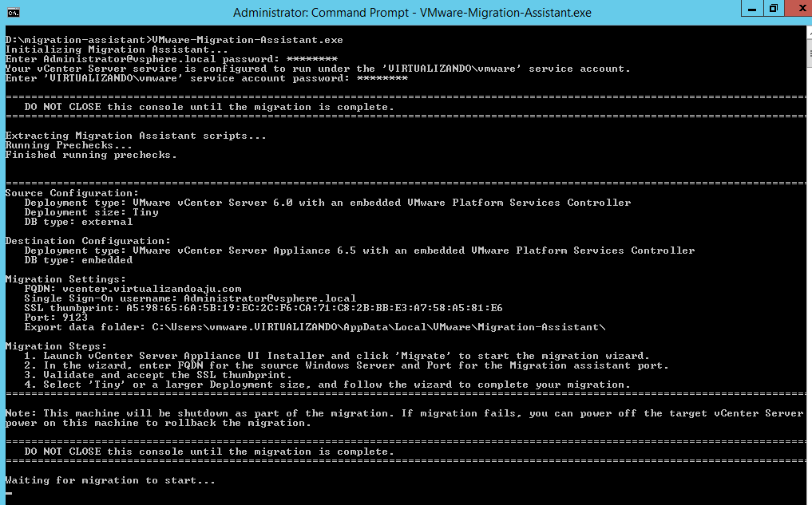Click the first 'DO NOT CLOSE' warning line
This screenshot has width=812, height=505.
(x=209, y=107)
